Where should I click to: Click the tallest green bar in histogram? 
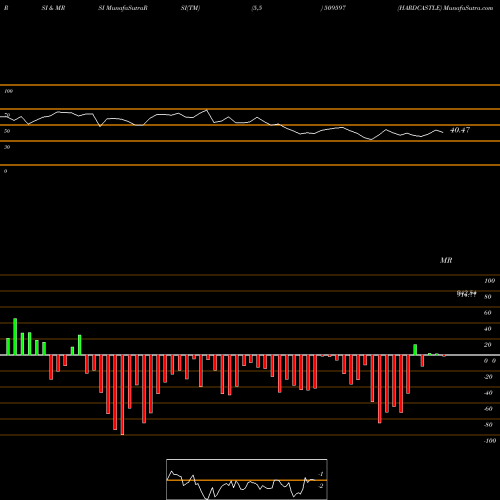[15, 337]
